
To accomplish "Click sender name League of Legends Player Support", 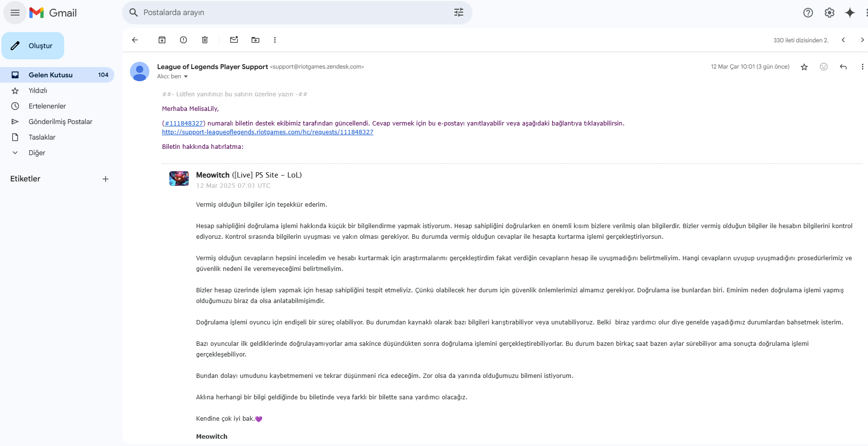I will click(213, 67).
